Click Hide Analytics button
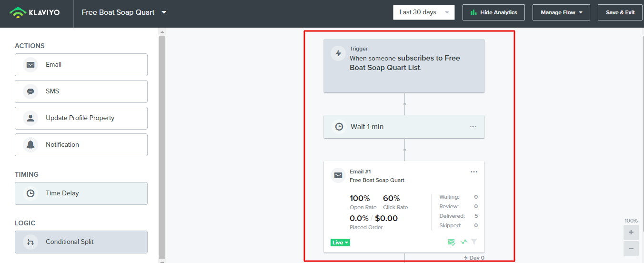Screen dimensions: 644x263 point(493,12)
